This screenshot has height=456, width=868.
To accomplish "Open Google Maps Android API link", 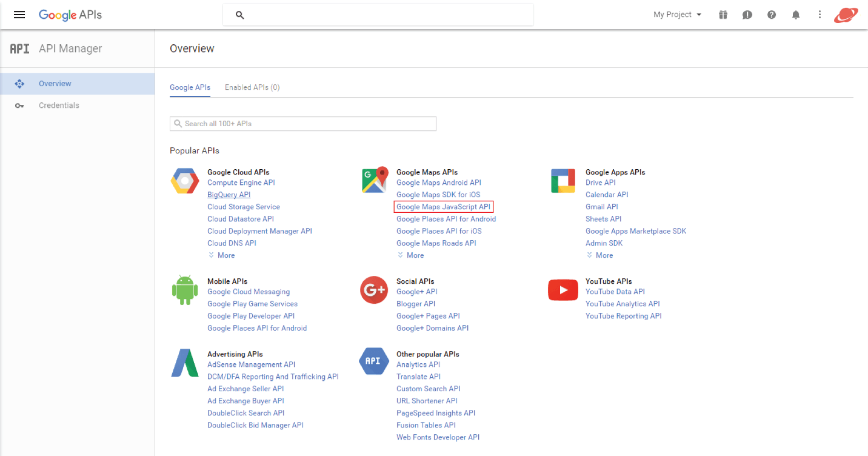I will click(439, 183).
